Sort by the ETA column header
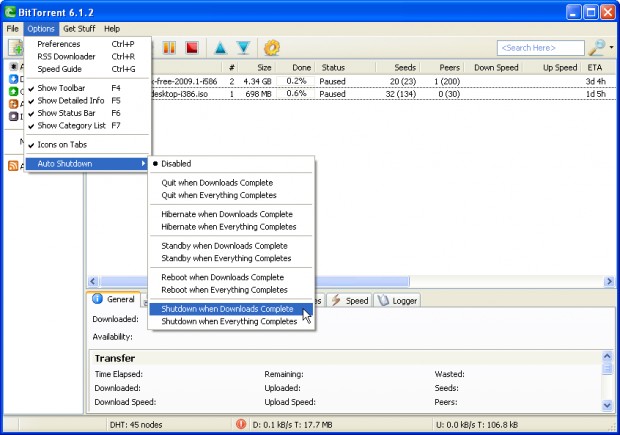The width and height of the screenshot is (620, 435). 598,68
